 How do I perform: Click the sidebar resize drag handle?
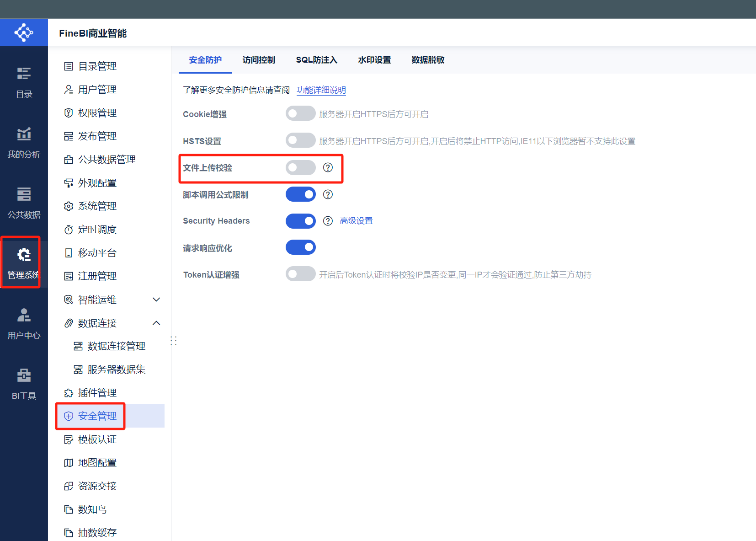click(173, 341)
